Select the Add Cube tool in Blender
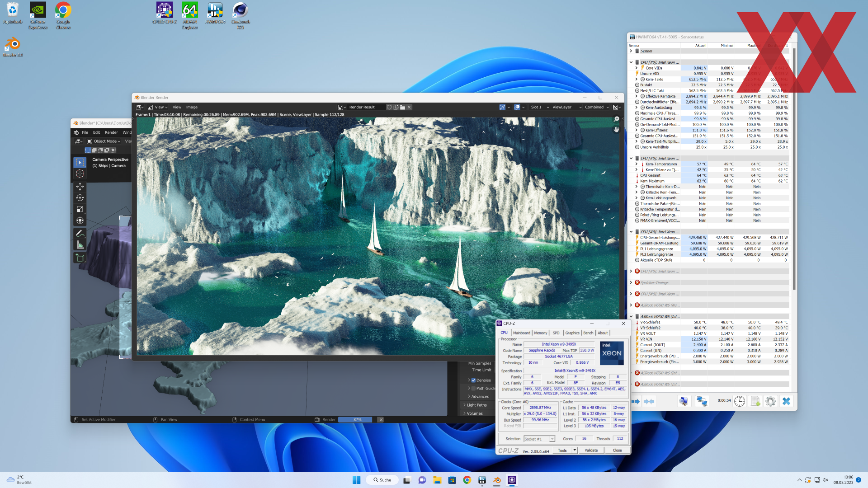 click(x=80, y=258)
